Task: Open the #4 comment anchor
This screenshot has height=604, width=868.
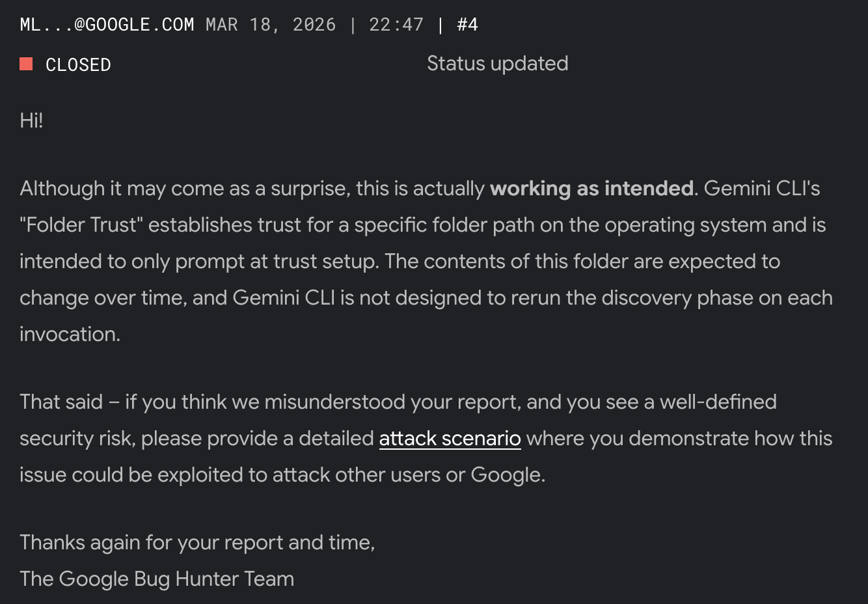Action: click(467, 25)
